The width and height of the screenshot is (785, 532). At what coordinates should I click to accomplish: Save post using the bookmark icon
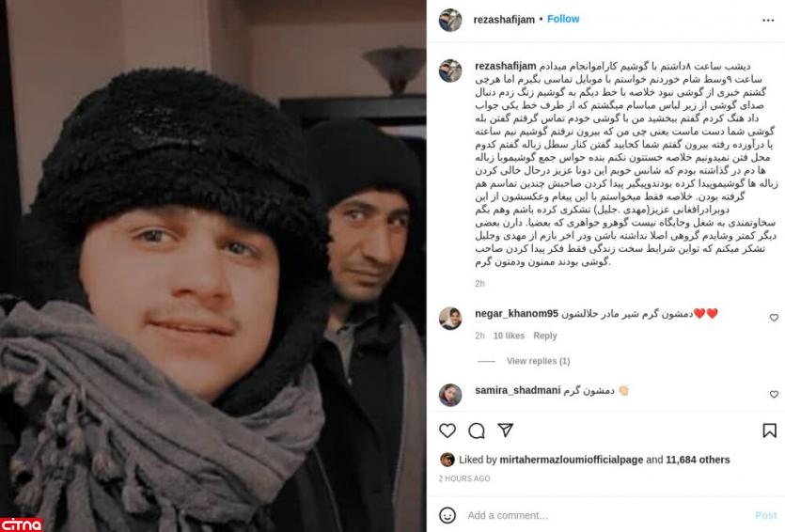click(x=769, y=430)
